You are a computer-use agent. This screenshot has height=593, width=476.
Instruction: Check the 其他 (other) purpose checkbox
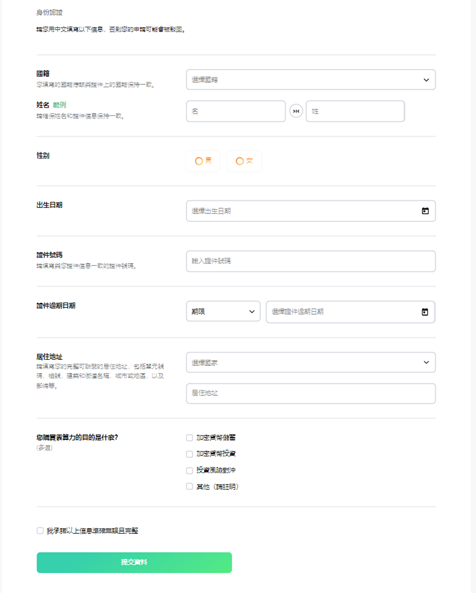click(189, 487)
